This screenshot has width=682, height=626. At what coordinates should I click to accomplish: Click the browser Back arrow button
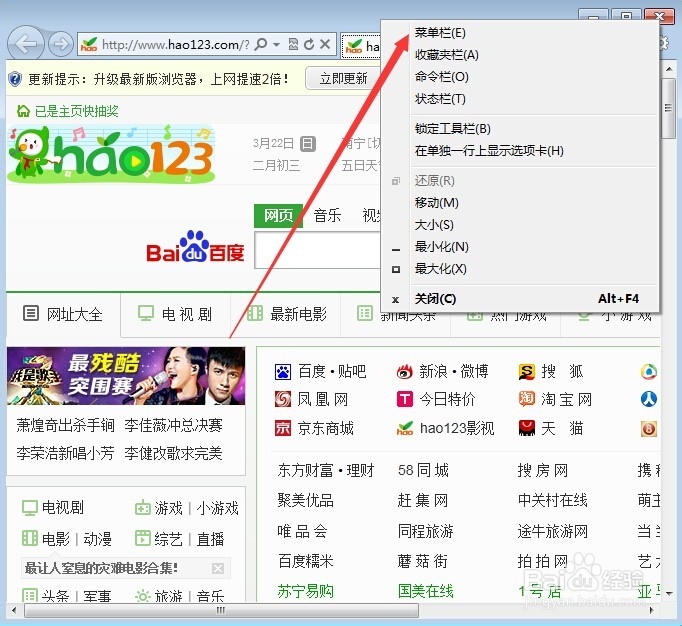[x=26, y=44]
